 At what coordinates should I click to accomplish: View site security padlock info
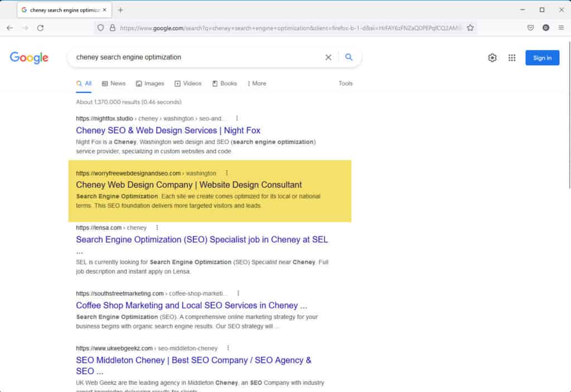(113, 28)
